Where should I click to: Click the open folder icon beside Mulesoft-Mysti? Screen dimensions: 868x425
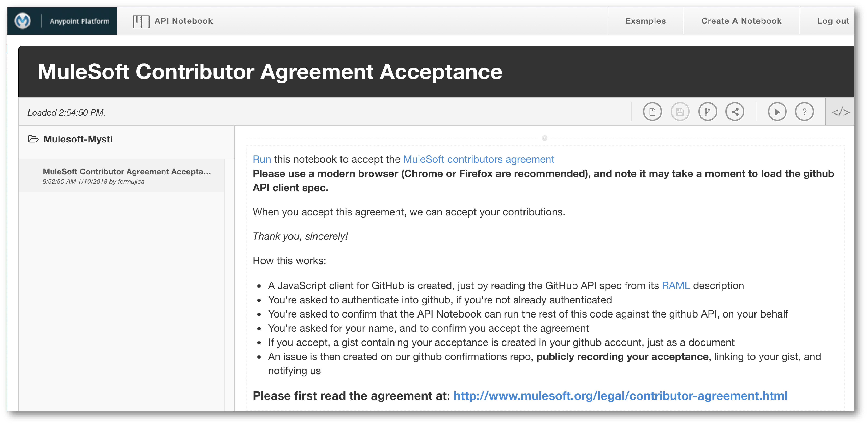pos(33,139)
